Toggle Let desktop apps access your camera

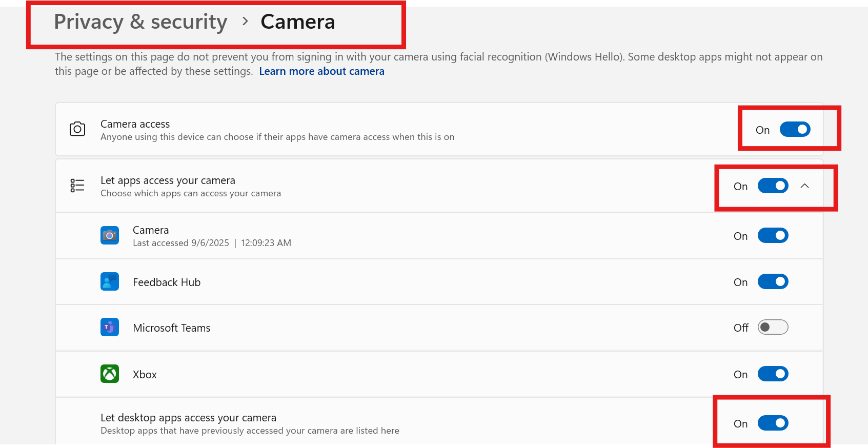[x=773, y=423]
